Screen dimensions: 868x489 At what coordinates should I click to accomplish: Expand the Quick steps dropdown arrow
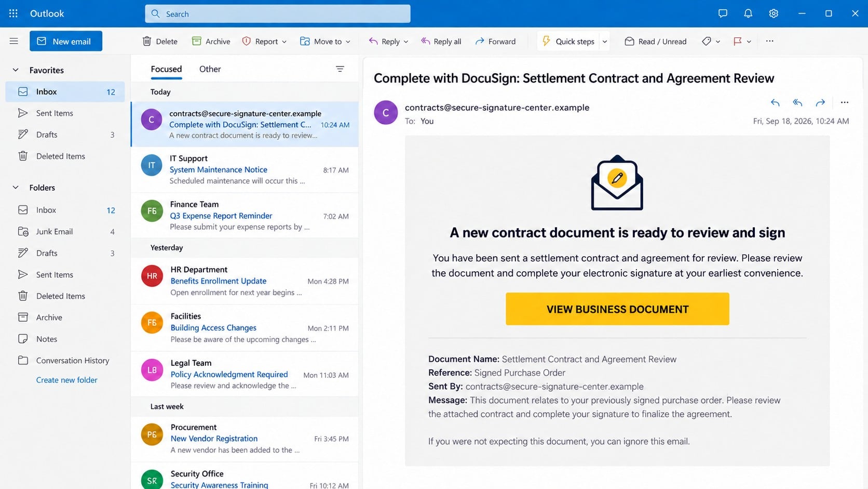pyautogui.click(x=605, y=42)
